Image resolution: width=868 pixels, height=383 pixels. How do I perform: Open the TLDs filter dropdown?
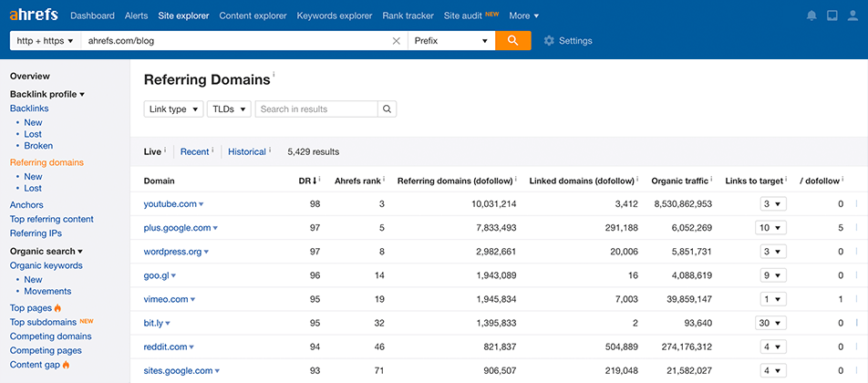click(230, 109)
